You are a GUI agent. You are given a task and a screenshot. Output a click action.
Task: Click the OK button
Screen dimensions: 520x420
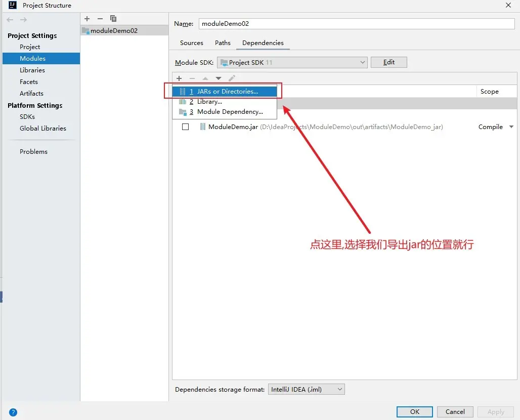415,412
